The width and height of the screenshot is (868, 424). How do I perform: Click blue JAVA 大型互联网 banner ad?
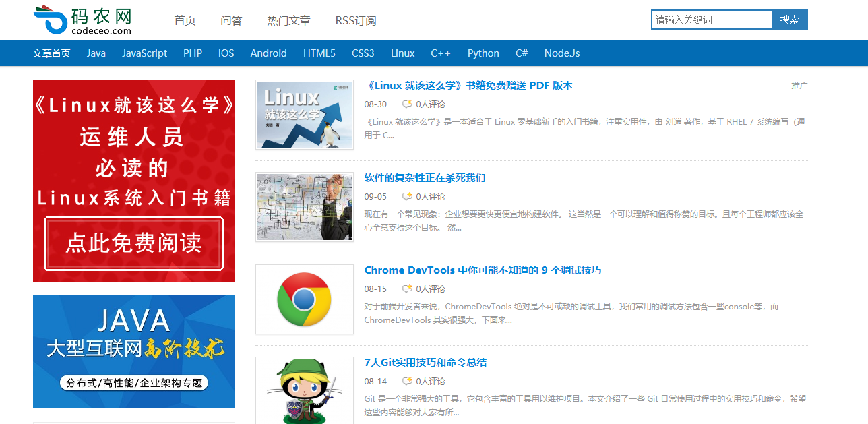134,352
